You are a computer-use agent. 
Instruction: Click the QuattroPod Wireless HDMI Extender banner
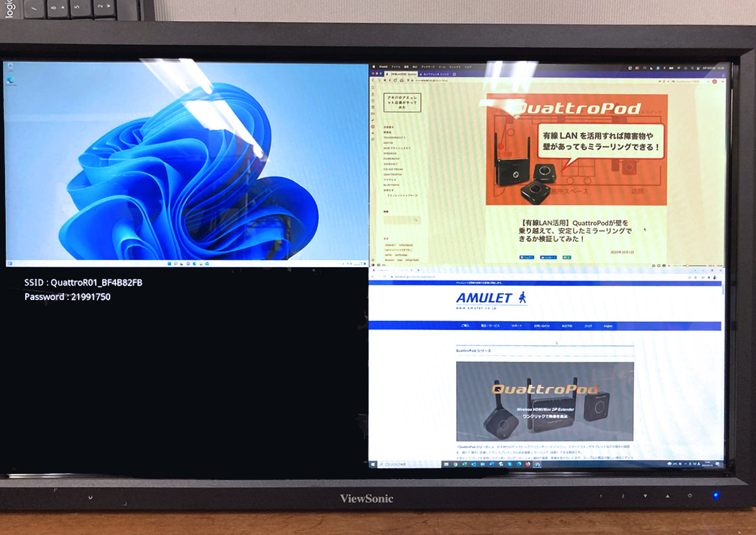point(545,401)
